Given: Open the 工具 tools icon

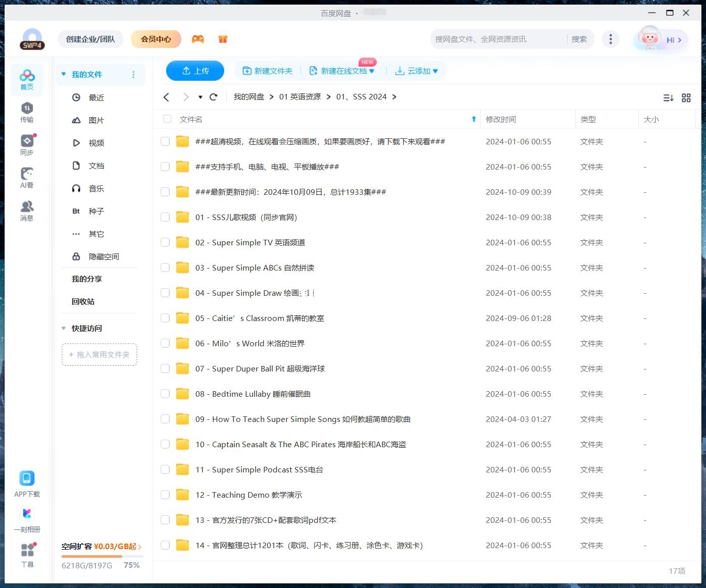Looking at the screenshot, I should click(27, 555).
